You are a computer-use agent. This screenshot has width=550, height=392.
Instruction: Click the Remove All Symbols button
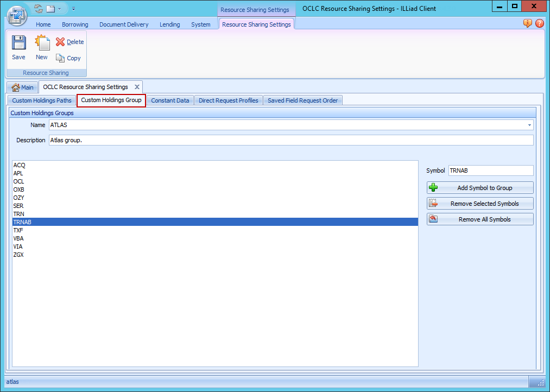[x=480, y=219]
